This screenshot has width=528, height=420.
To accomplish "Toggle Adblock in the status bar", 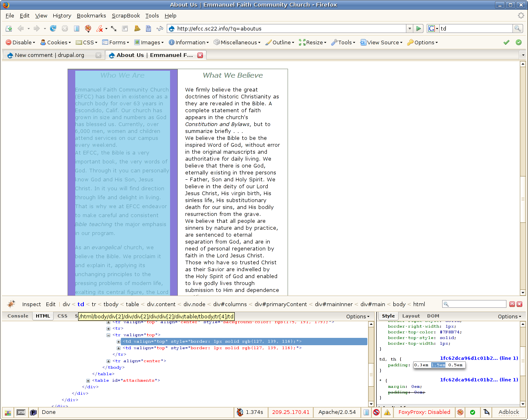I will coord(508,412).
